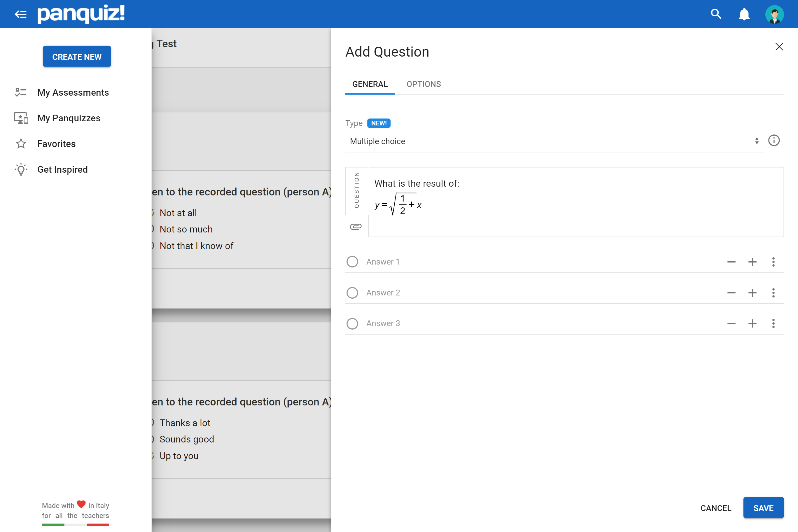Image resolution: width=798 pixels, height=532 pixels.
Task: Select 'Not that I know of' answer
Action: 197,246
